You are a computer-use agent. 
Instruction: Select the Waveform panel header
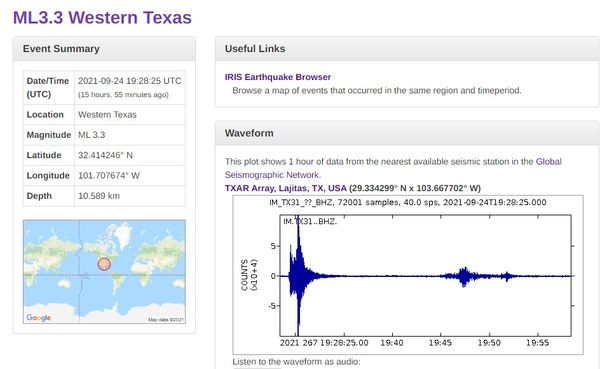coord(407,133)
